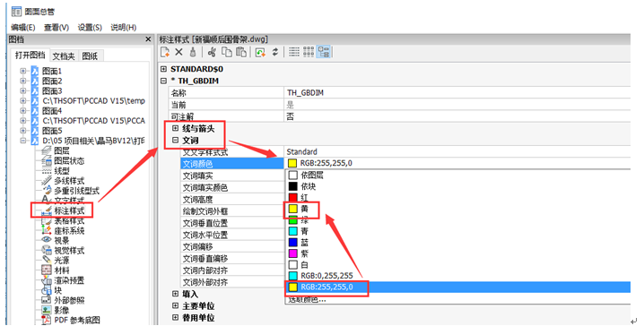Image resolution: width=644 pixels, height=326 pixels.
Task: Expand the 主要单位 section
Action: [176, 306]
